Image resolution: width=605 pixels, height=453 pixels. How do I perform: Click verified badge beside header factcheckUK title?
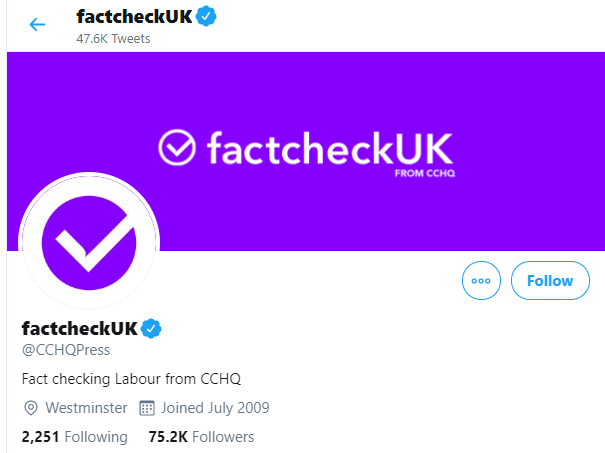coord(206,16)
